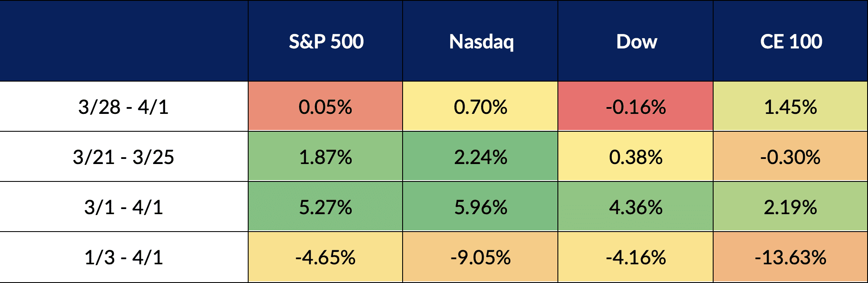This screenshot has width=868, height=283.
Task: Select the 5.96% Nasdaq cell
Action: point(481,207)
